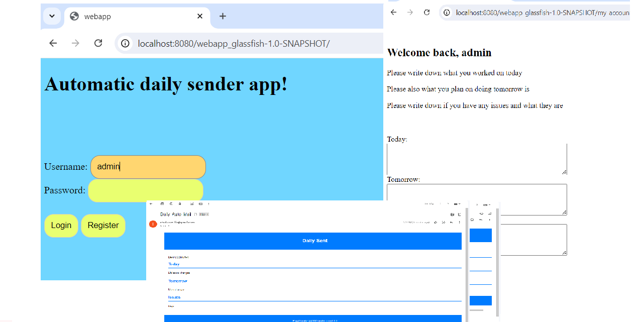Toggle the star on the Daily Auto Mail email
This screenshot has height=322, width=644.
[x=436, y=223]
